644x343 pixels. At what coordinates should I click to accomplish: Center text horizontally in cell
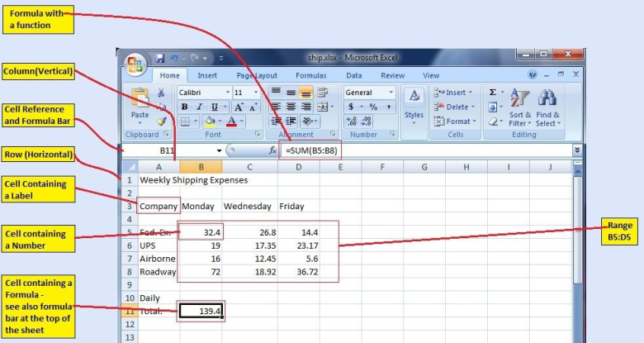(291, 107)
